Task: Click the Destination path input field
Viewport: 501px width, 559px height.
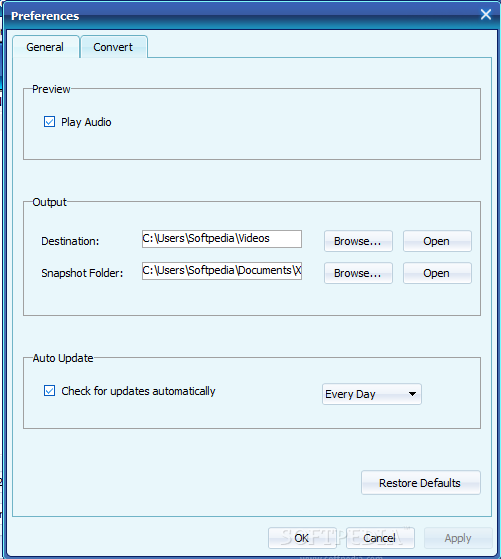Action: coord(222,239)
